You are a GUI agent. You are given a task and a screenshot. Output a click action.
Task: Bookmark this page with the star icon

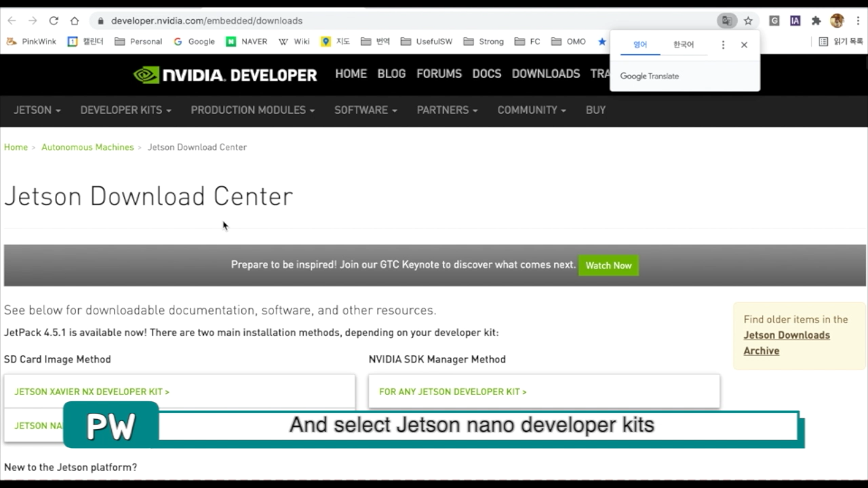pos(748,21)
